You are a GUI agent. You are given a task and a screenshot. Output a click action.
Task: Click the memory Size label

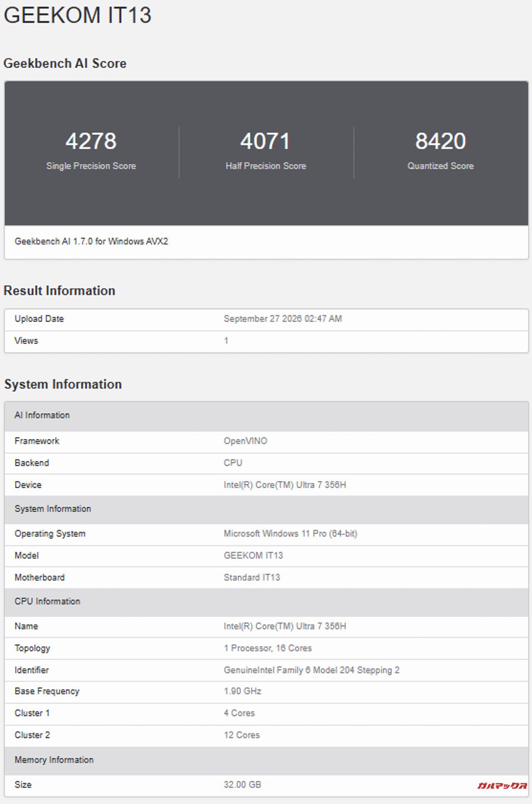[23, 785]
